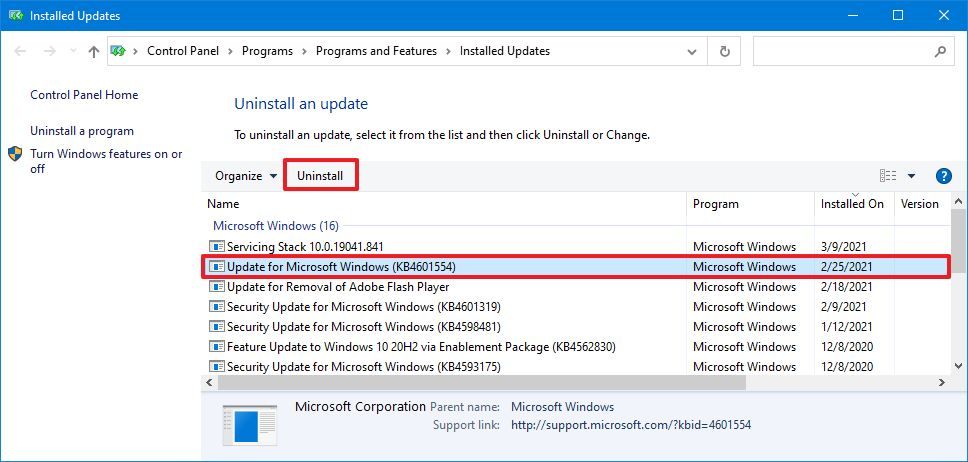The width and height of the screenshot is (968, 462).
Task: Click the Forward navigation arrow
Action: (50, 51)
